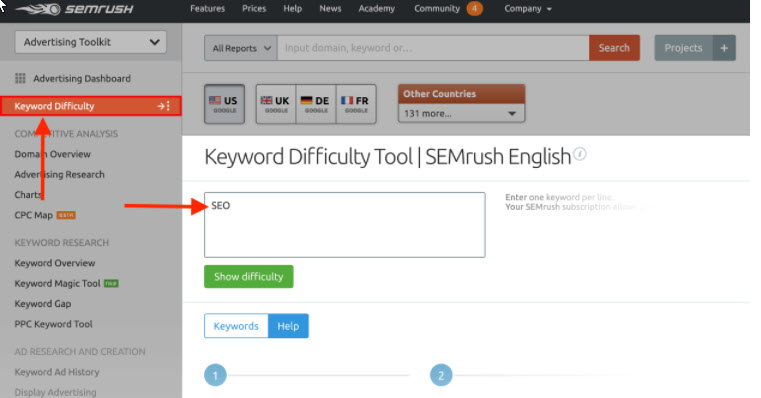Open Keyword Gap in the sidebar
The height and width of the screenshot is (398, 761).
click(43, 304)
